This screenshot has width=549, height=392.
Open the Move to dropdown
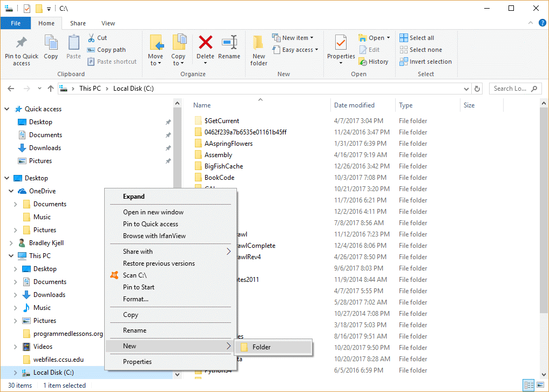155,60
